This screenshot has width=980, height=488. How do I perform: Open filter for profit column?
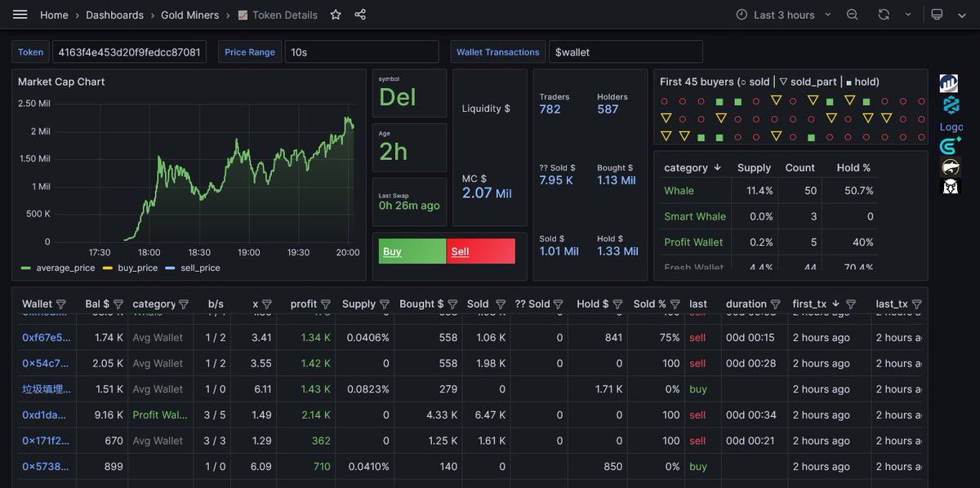326,304
